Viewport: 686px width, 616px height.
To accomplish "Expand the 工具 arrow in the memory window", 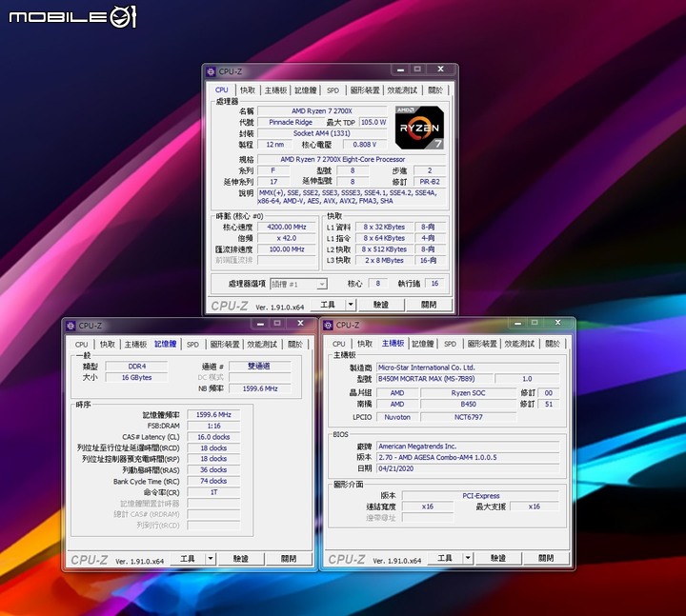I will click(211, 558).
